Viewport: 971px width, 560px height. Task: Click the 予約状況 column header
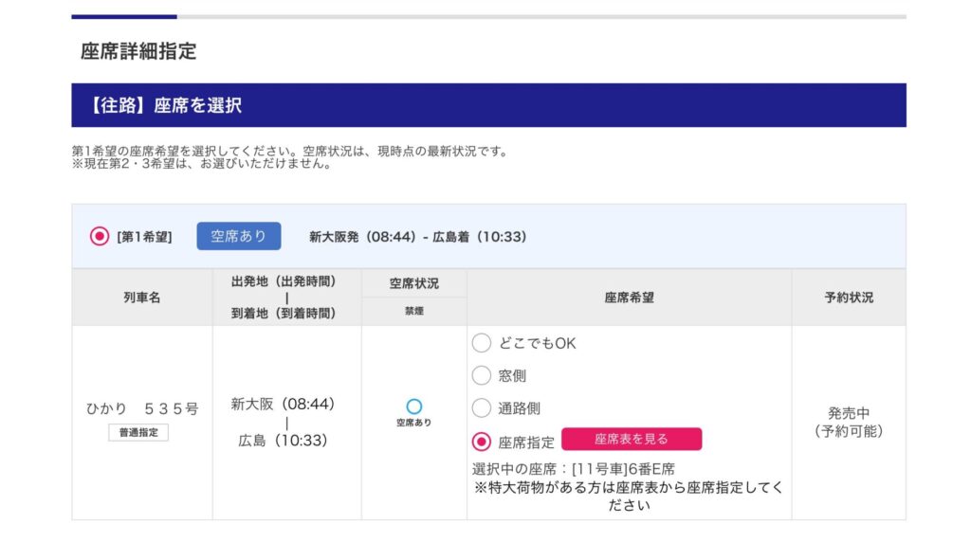[x=849, y=298]
